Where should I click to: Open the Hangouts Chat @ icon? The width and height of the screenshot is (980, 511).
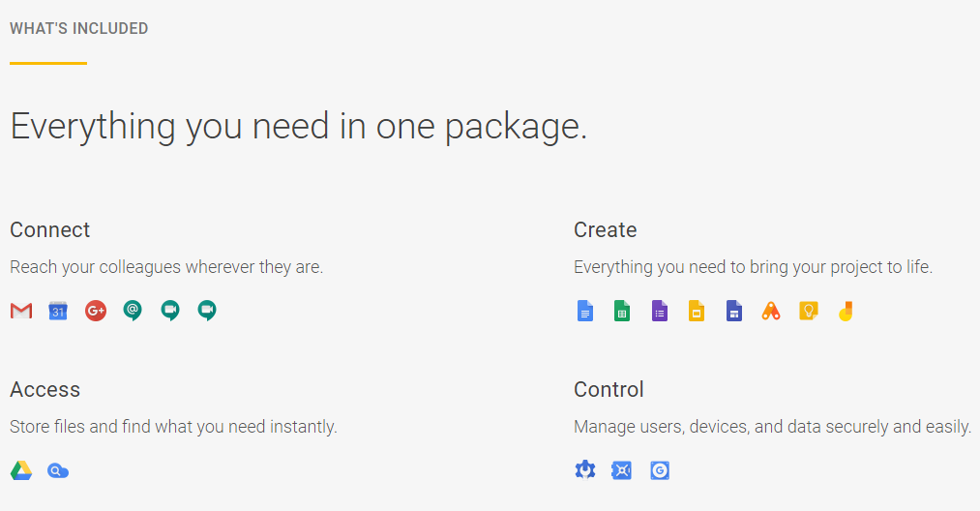tap(133, 311)
